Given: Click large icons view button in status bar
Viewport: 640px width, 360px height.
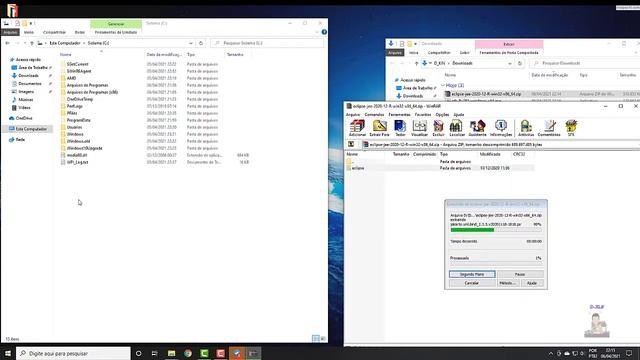Looking at the screenshot, I should click(x=323, y=338).
